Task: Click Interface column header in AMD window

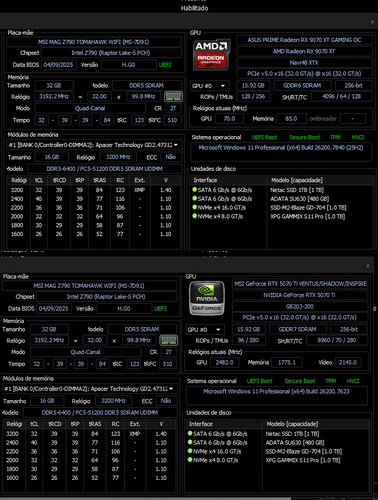Action: pyautogui.click(x=228, y=180)
